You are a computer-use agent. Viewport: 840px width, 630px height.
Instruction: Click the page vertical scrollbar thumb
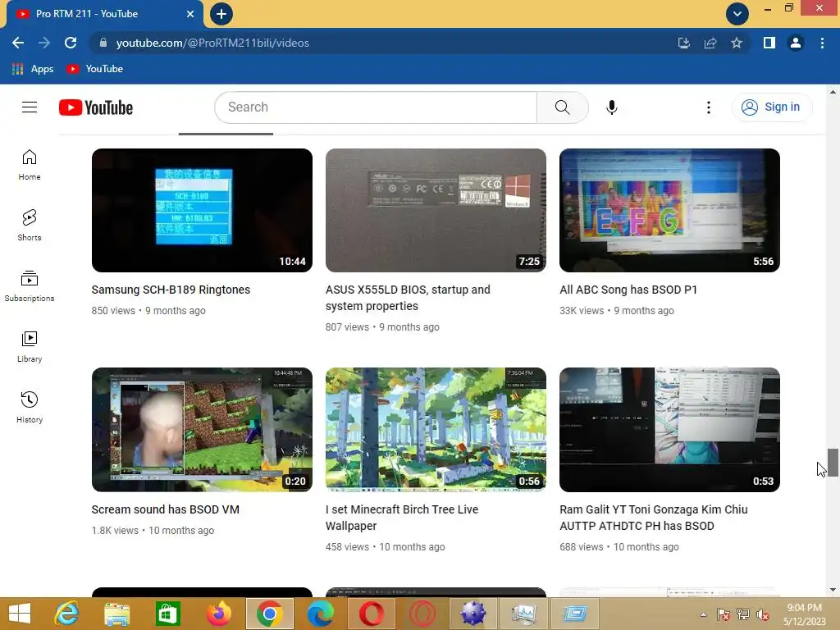point(833,462)
